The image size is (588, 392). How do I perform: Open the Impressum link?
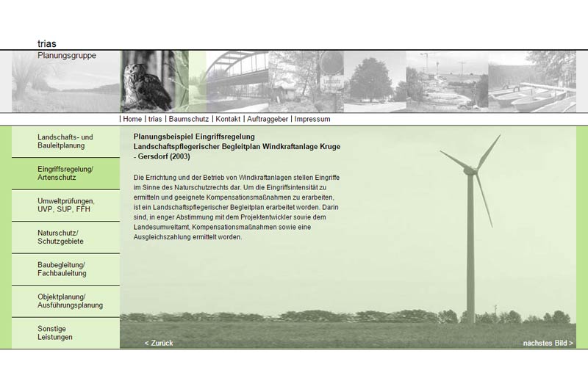(x=312, y=119)
